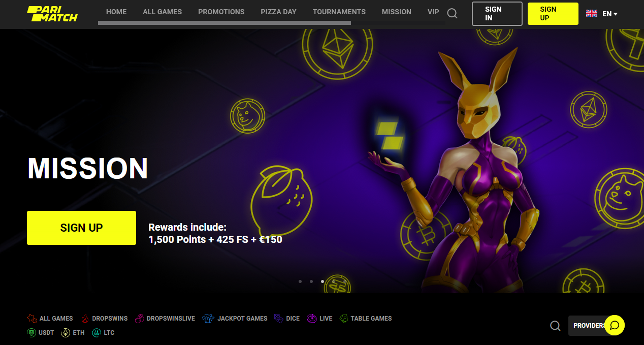Open the VIP menu item
This screenshot has width=644, height=345.
(x=433, y=12)
